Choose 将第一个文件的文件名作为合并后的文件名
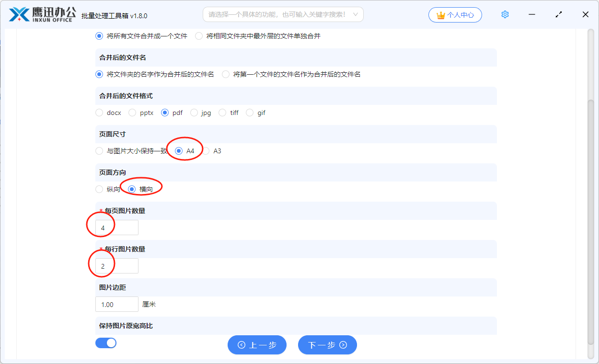The height and width of the screenshot is (364, 599). coord(291,74)
